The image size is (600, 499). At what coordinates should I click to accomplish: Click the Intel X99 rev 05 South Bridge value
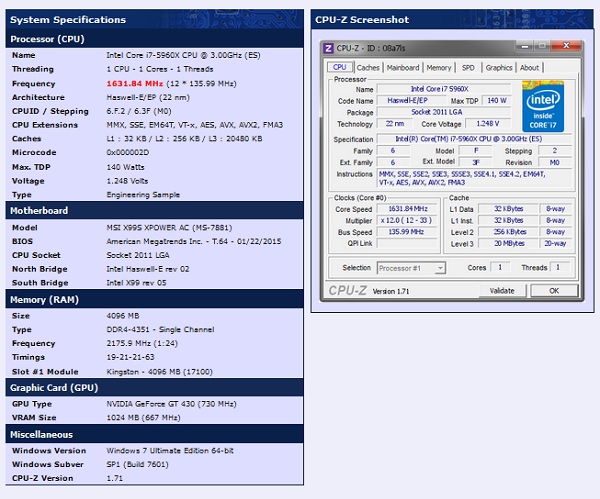pyautogui.click(x=136, y=283)
